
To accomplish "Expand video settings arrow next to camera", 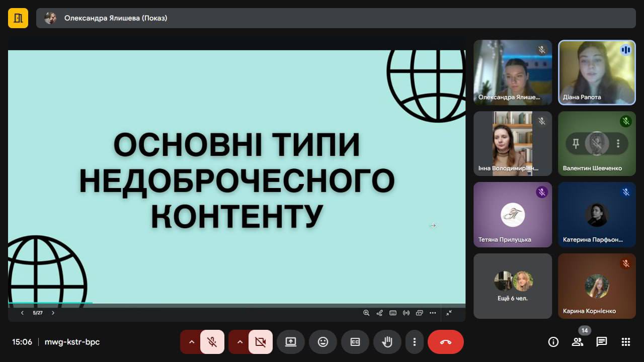I will point(239,342).
